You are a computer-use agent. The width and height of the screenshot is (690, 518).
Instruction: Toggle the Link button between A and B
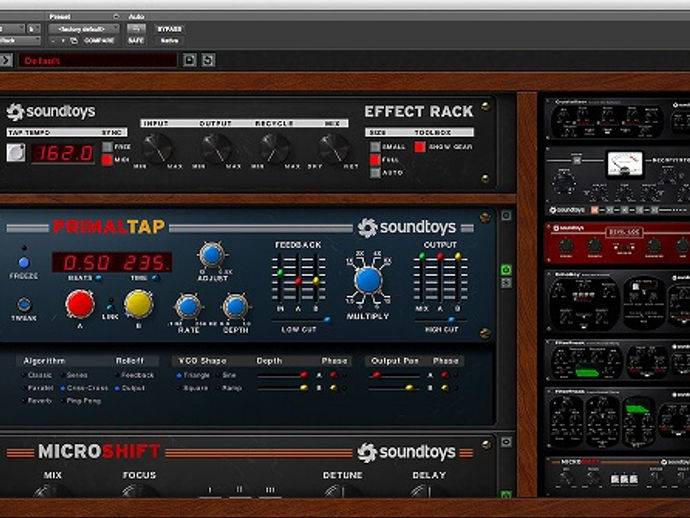coord(110,307)
